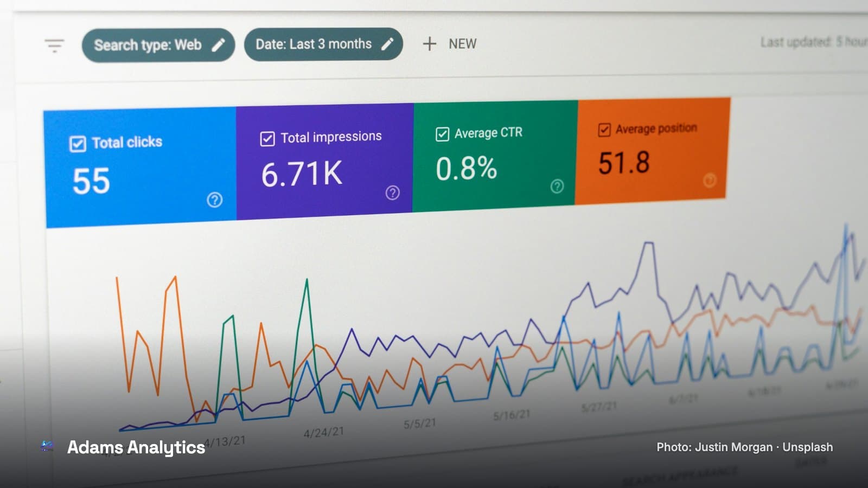Toggle the Average CTR checkbox

pyautogui.click(x=443, y=134)
